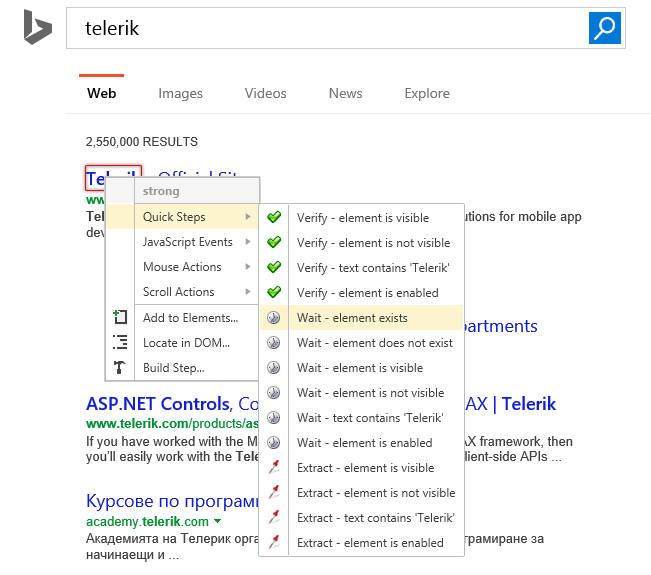Image resolution: width=651 pixels, height=575 pixels.
Task: Click the '2,550,000 RESULTS' count text
Action: (142, 142)
